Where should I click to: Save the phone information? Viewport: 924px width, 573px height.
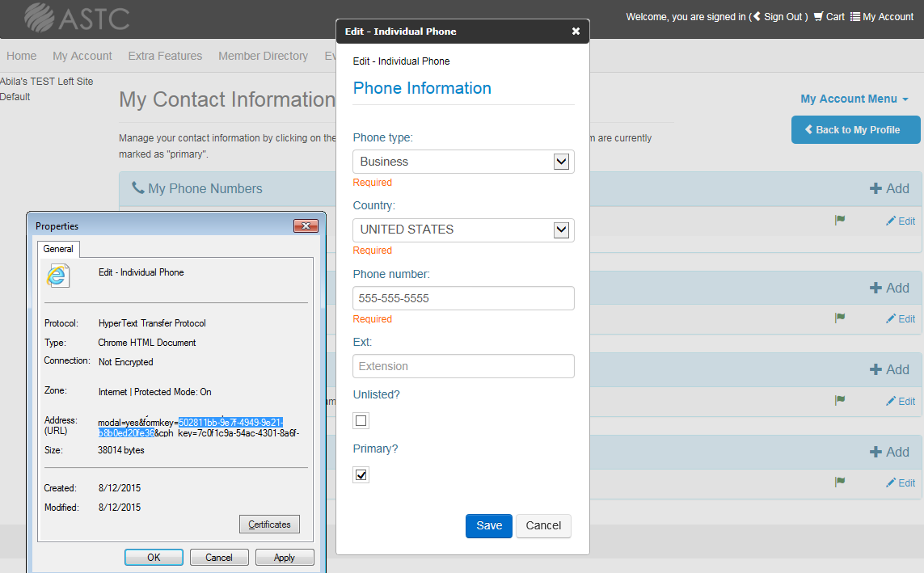pos(488,525)
